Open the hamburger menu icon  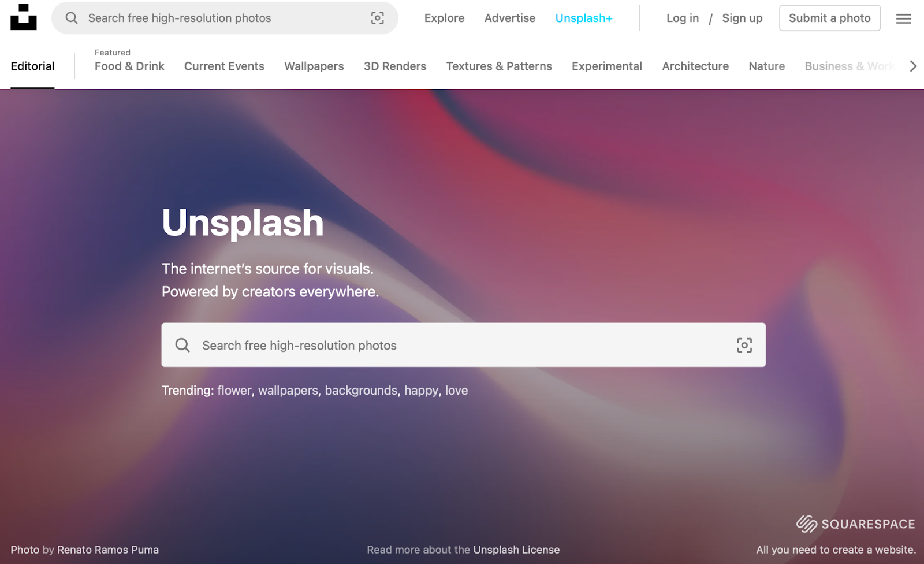tap(904, 18)
